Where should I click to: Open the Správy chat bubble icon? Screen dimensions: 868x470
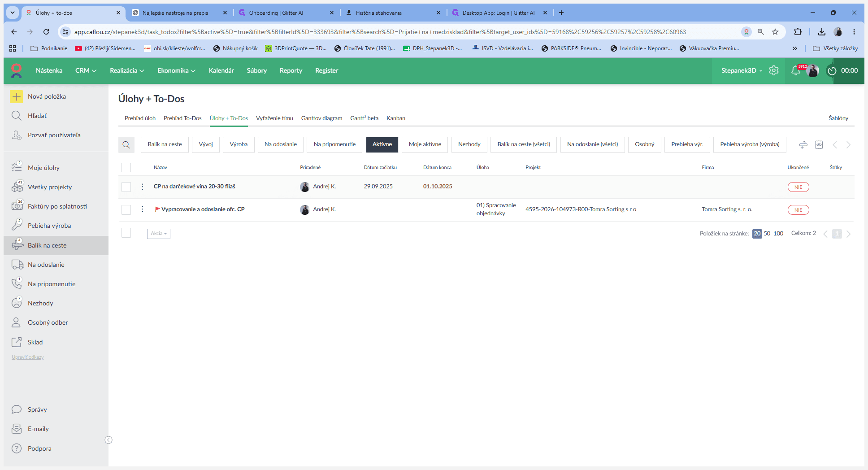(x=17, y=409)
